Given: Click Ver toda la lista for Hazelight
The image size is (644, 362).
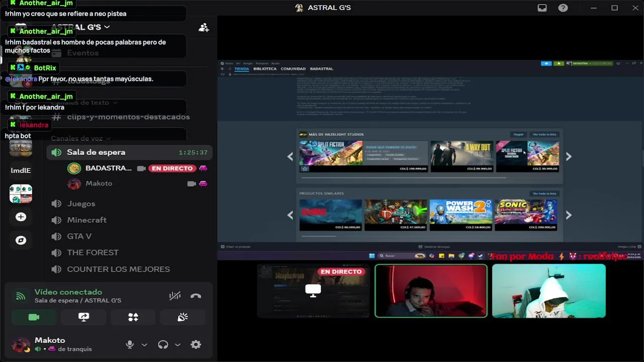Looking at the screenshot, I should tap(544, 134).
